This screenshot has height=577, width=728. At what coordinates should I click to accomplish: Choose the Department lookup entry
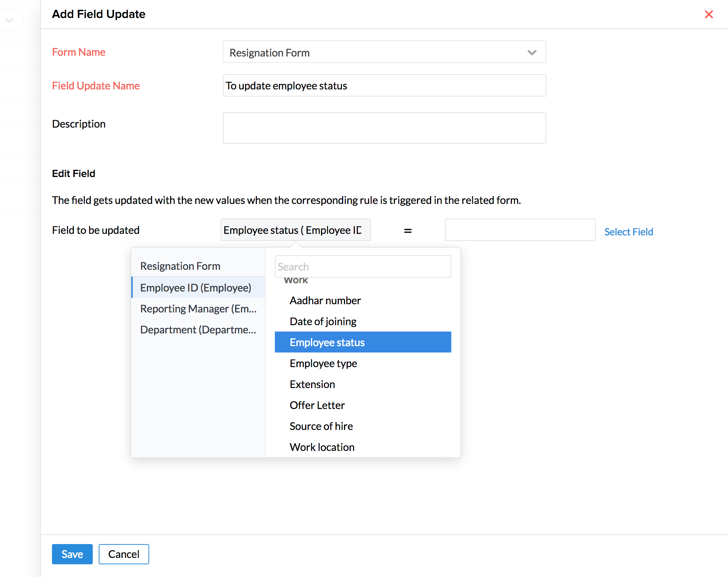pyautogui.click(x=198, y=330)
